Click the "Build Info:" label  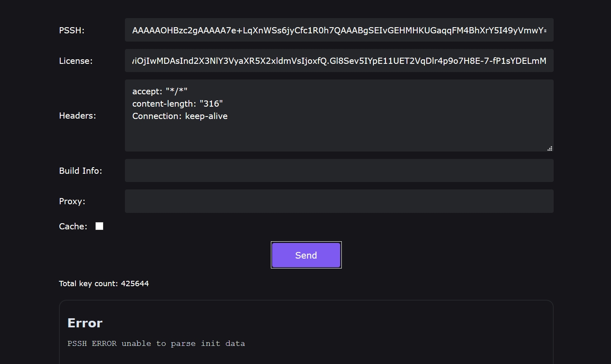[80, 171]
